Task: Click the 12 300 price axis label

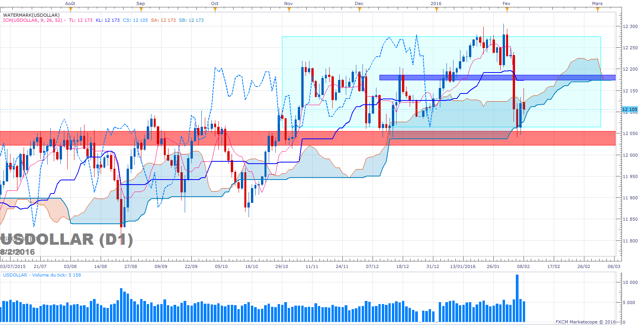Action: 630,26
